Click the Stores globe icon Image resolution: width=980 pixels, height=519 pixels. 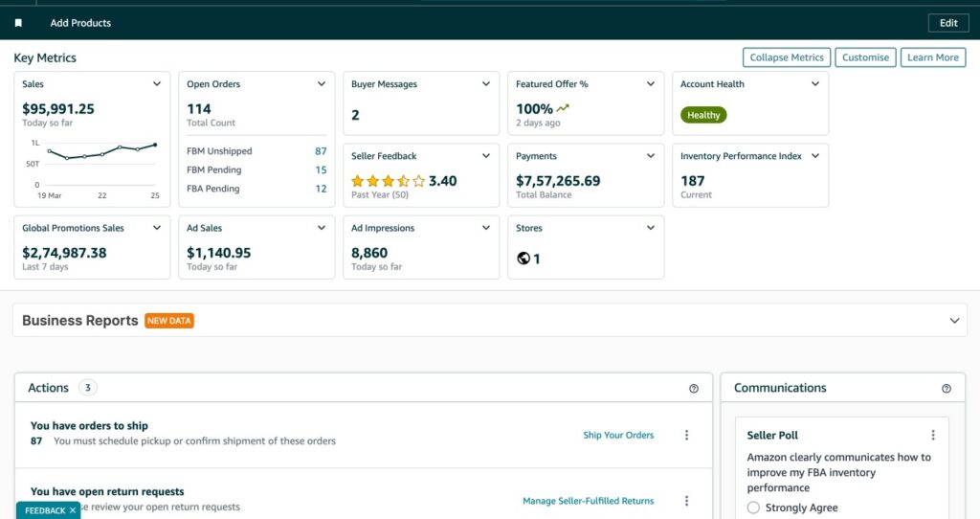pos(523,259)
